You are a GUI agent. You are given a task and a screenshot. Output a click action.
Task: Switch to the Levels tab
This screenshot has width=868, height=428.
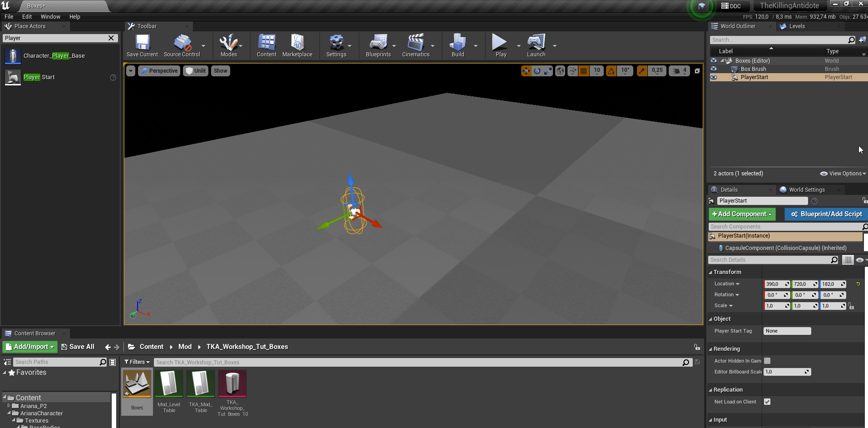(797, 26)
